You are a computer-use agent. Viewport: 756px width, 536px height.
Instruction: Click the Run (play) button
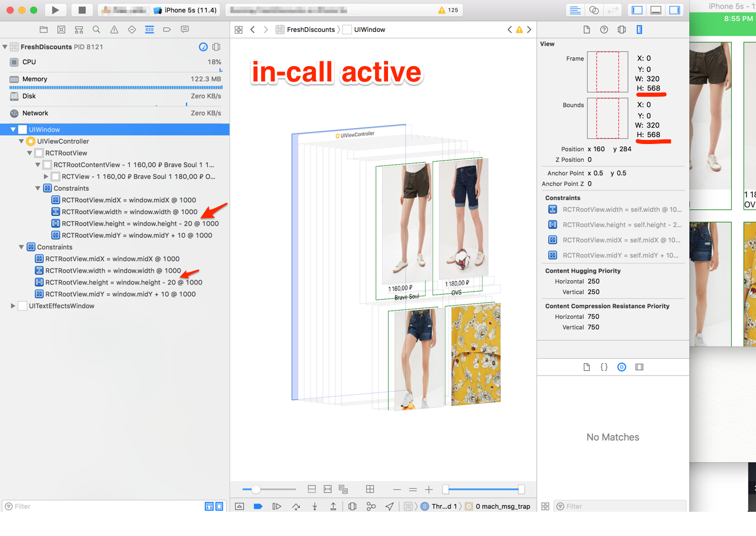(56, 10)
